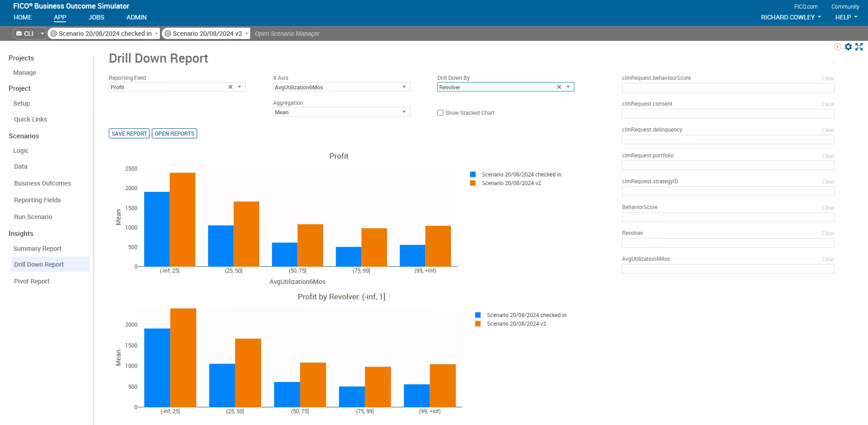Viewport: 868px width, 425px height.
Task: Click the orange legend swatch in Revolver chart
Action: (x=478, y=324)
